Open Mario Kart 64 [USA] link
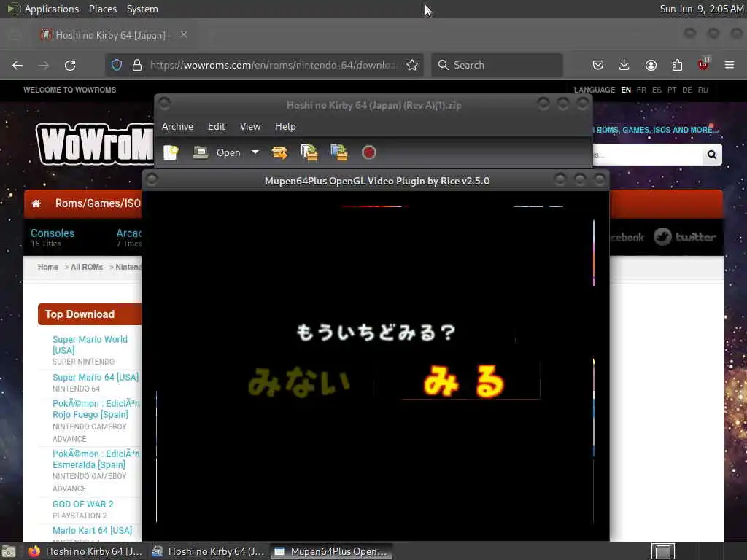Viewport: 747px width, 560px height. coord(93,531)
